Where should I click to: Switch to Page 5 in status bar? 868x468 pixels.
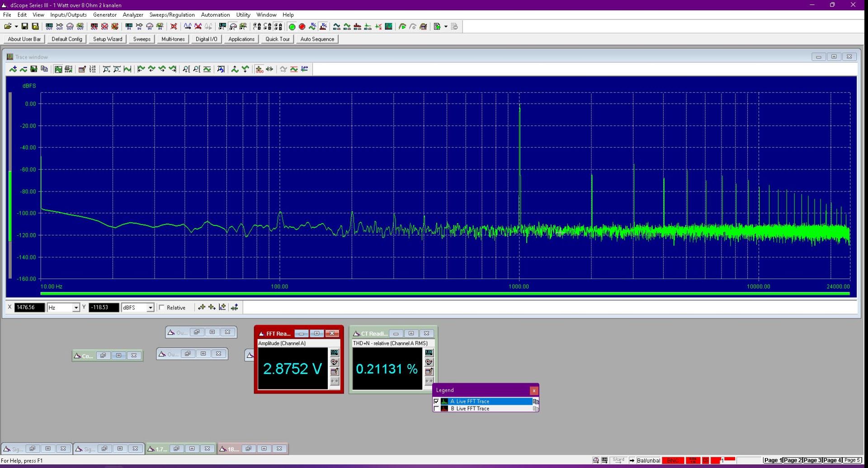[x=852, y=460]
